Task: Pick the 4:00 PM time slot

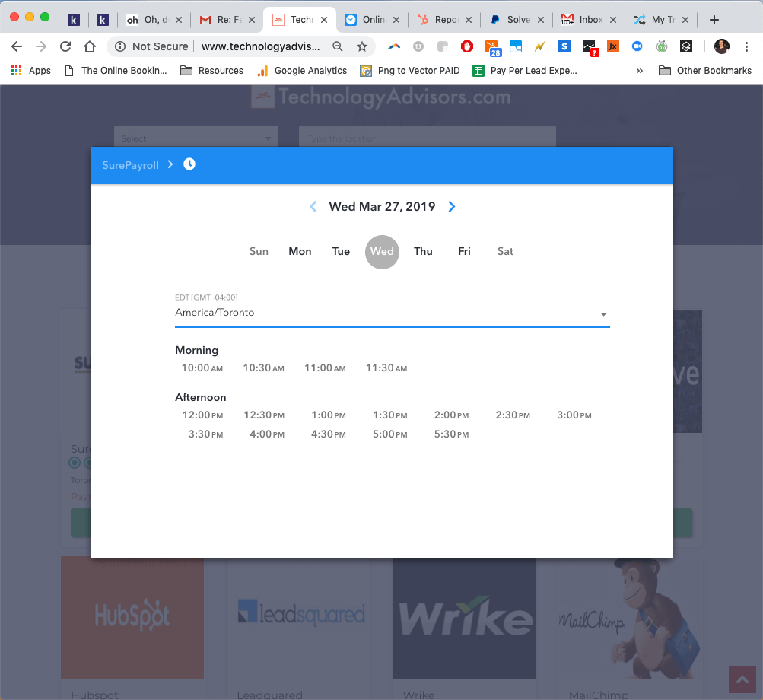Action: 267,434
